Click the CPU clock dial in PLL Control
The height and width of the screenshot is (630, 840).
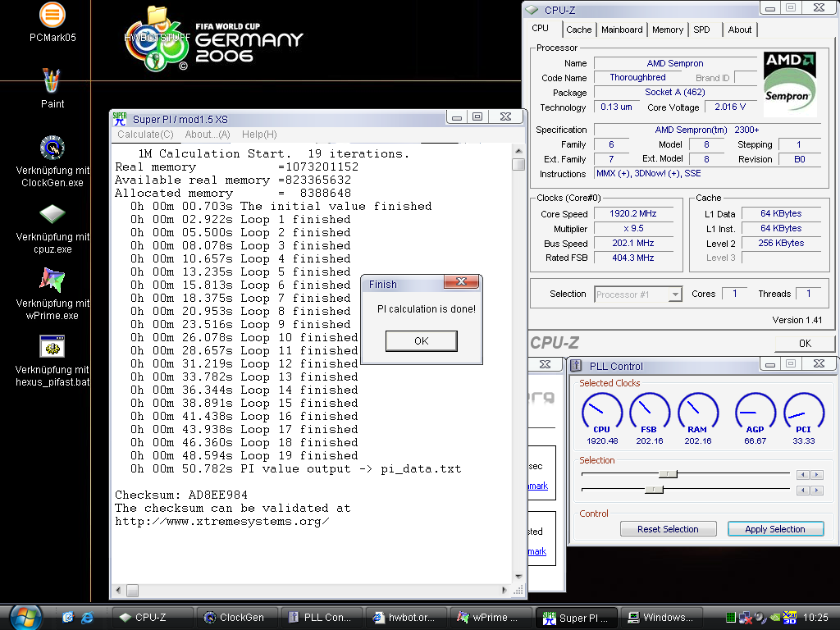[x=601, y=413]
